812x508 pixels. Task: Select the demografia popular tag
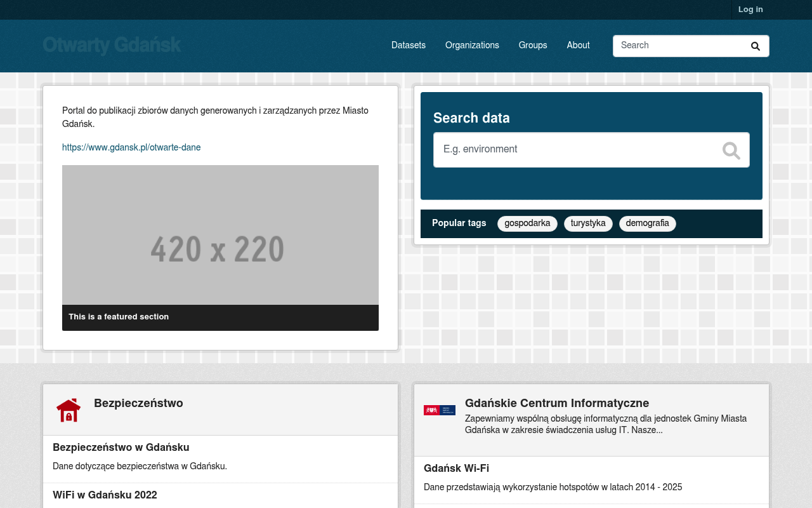(647, 224)
